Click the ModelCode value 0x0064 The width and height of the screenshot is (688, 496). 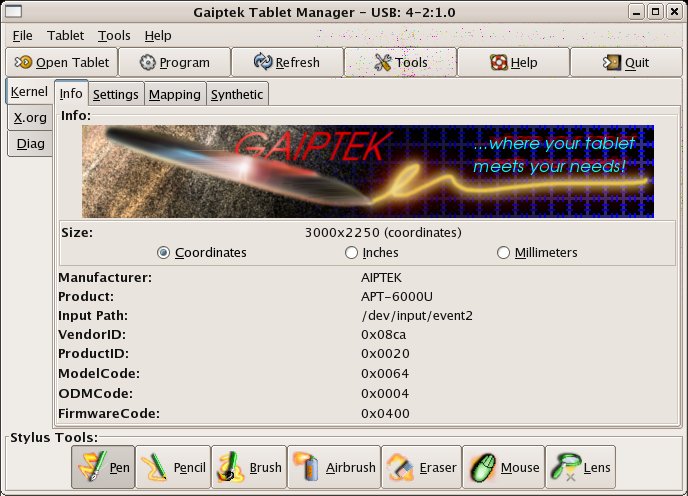click(385, 374)
